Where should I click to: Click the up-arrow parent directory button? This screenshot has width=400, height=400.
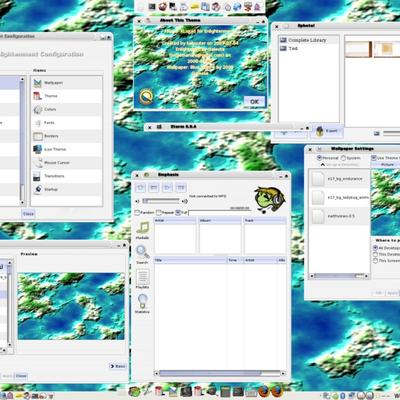(323, 165)
